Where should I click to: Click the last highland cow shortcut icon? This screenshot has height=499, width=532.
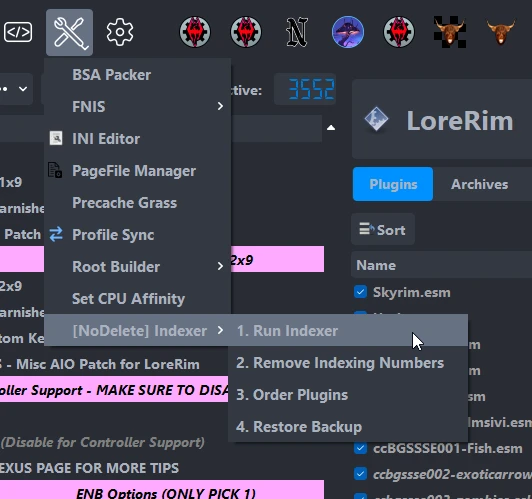click(501, 32)
